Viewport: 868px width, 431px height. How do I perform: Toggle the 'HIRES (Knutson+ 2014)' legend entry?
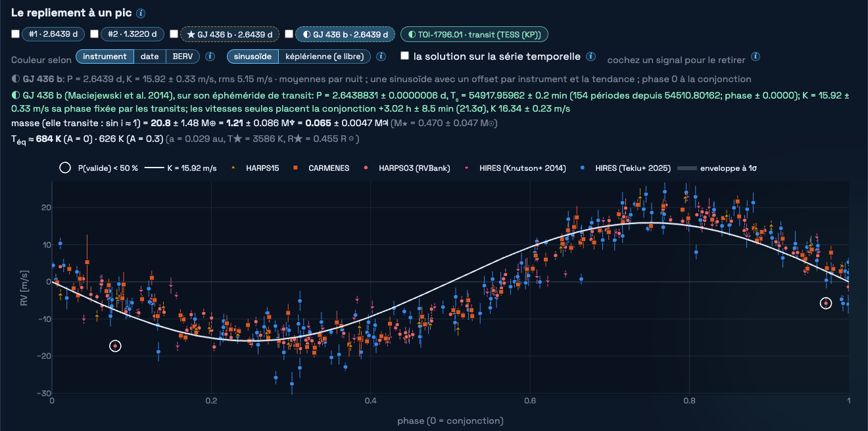click(x=515, y=168)
